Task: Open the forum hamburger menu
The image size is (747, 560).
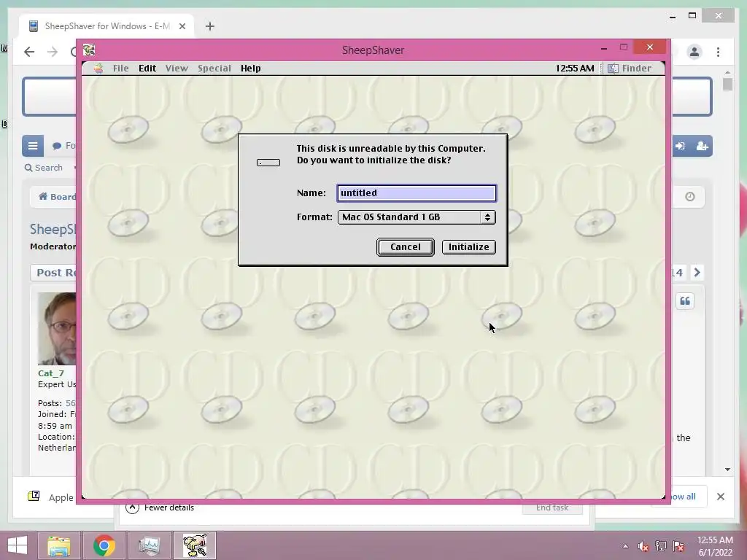Action: point(33,146)
